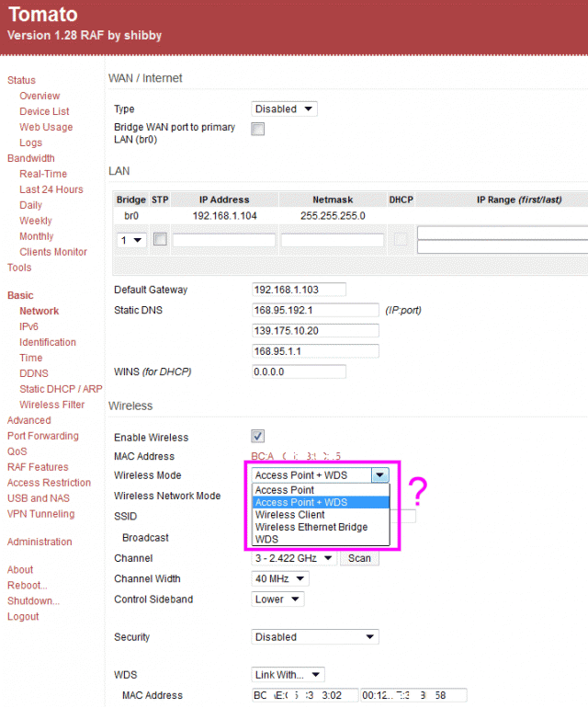Click the second WDS MAC Address field
Viewport: 588px width, 708px height.
click(413, 695)
